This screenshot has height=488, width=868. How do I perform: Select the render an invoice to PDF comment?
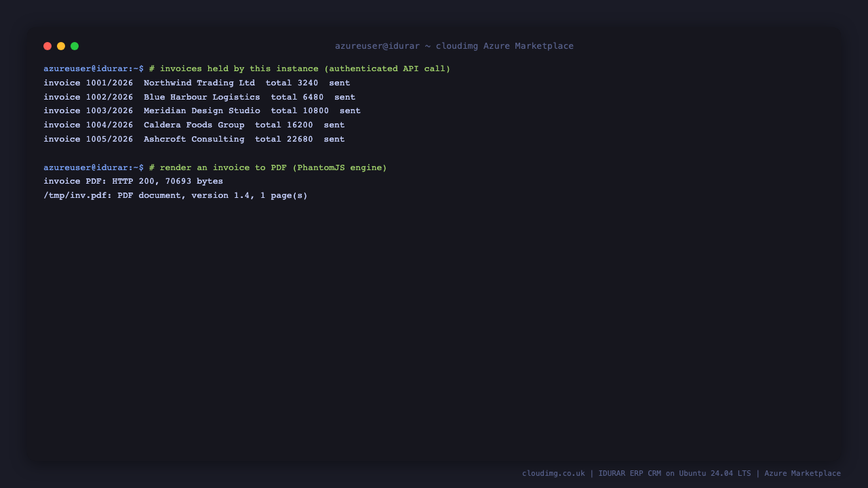click(x=268, y=167)
